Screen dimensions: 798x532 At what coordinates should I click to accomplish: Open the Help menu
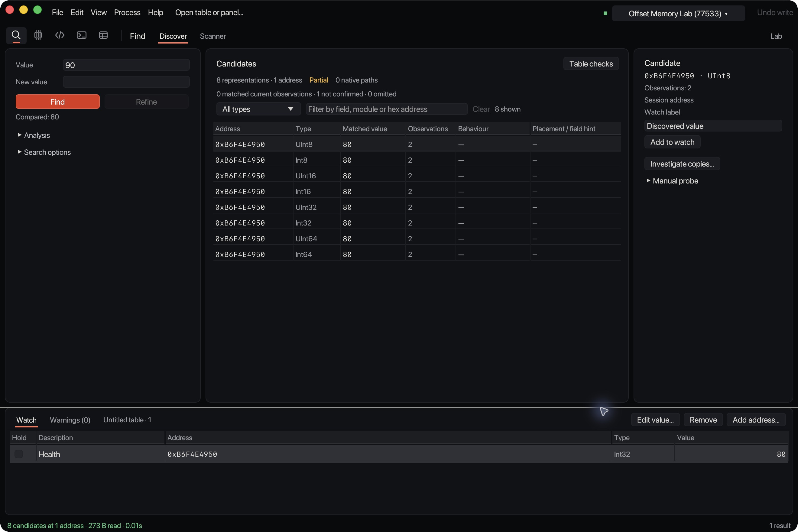[155, 13]
